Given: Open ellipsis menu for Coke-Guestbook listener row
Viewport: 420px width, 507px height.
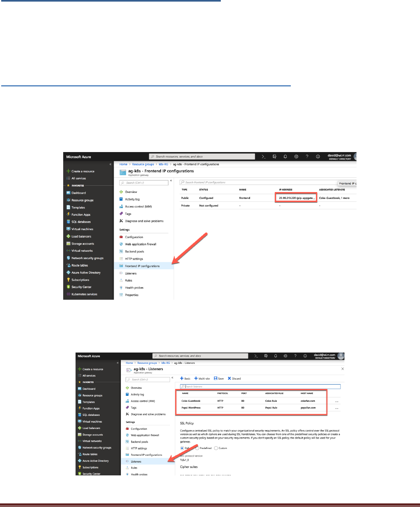Looking at the screenshot, I should click(337, 401).
